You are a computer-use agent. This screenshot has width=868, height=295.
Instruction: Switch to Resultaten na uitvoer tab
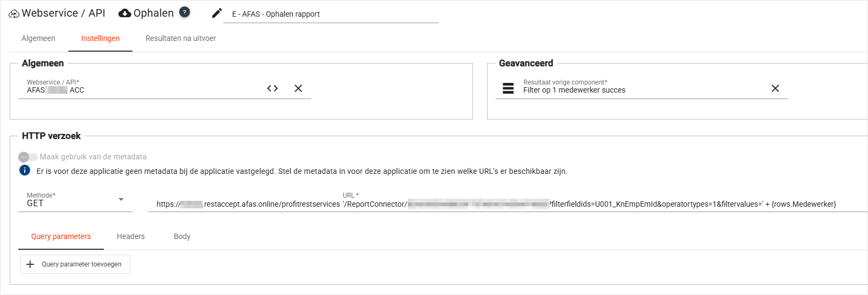(x=181, y=38)
